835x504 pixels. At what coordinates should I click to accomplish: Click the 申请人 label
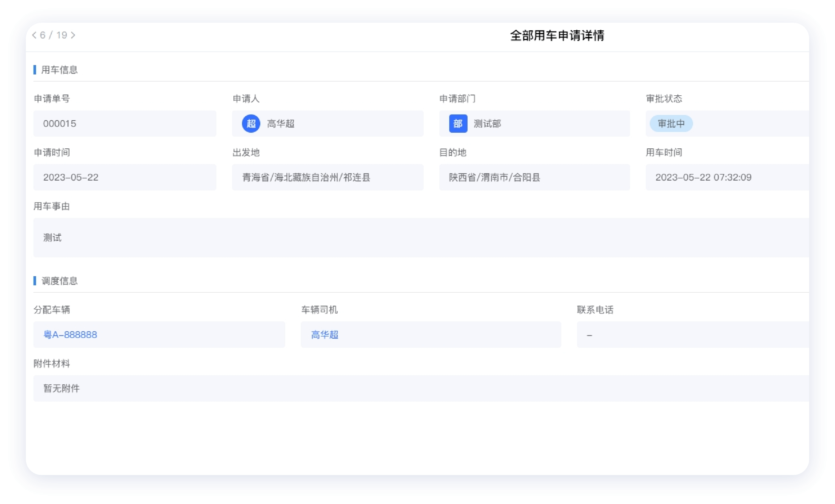coord(246,99)
